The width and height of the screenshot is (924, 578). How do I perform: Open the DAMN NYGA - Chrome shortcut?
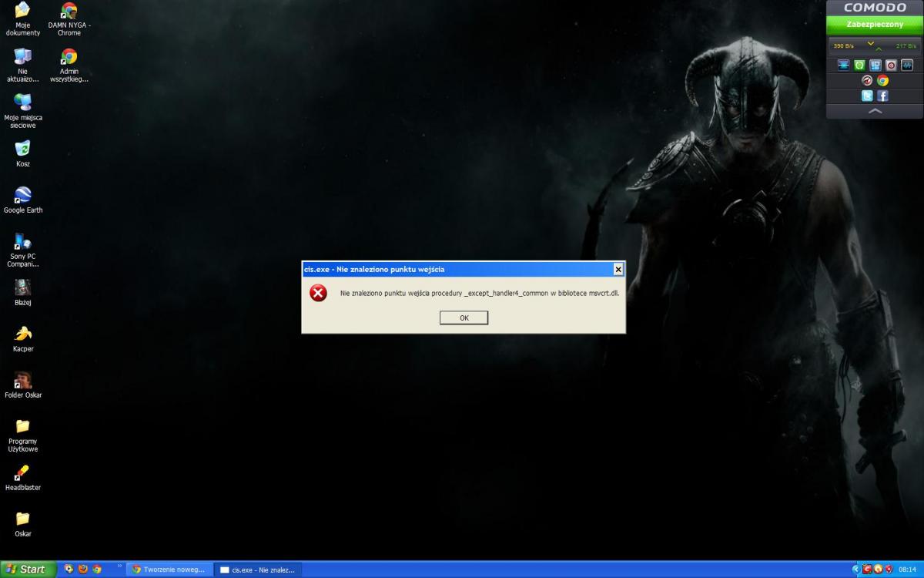(69, 19)
